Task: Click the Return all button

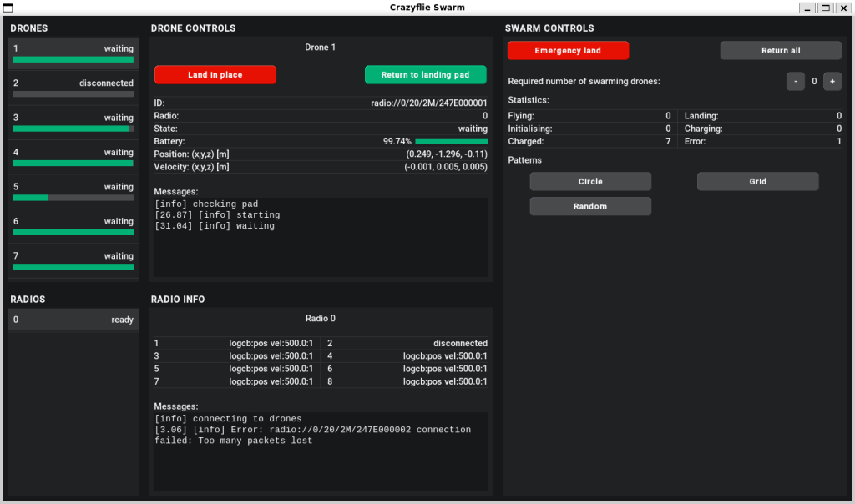Action: (x=781, y=50)
